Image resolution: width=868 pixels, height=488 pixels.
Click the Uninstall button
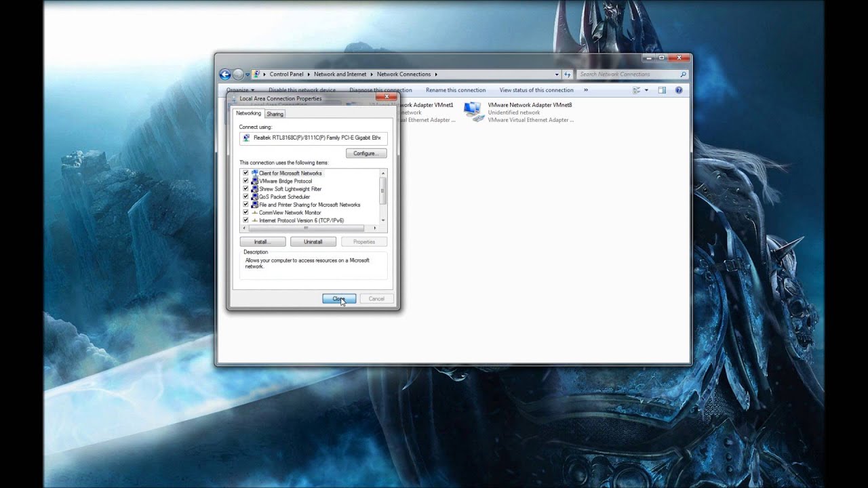click(x=313, y=242)
